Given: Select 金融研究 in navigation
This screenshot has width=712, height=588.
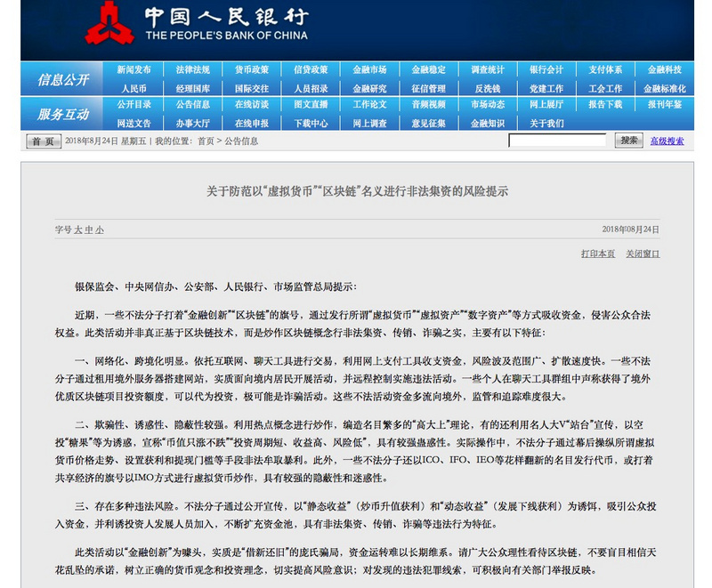Looking at the screenshot, I should click(369, 88).
